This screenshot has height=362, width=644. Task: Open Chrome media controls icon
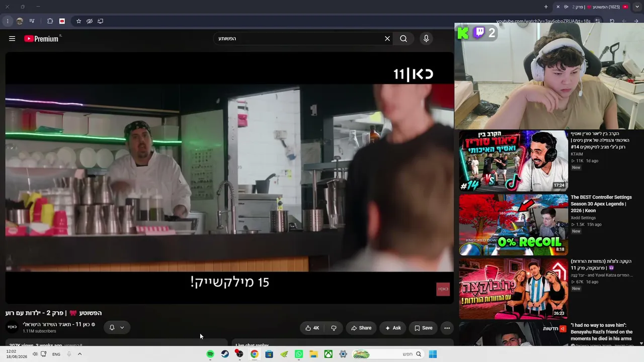click(x=32, y=21)
